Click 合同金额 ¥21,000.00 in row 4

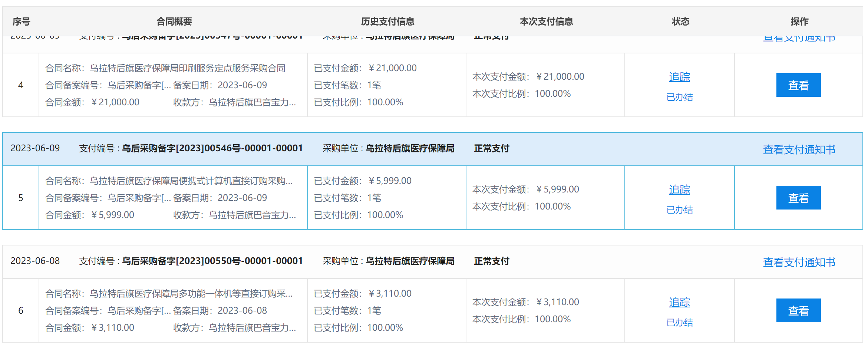tap(115, 102)
